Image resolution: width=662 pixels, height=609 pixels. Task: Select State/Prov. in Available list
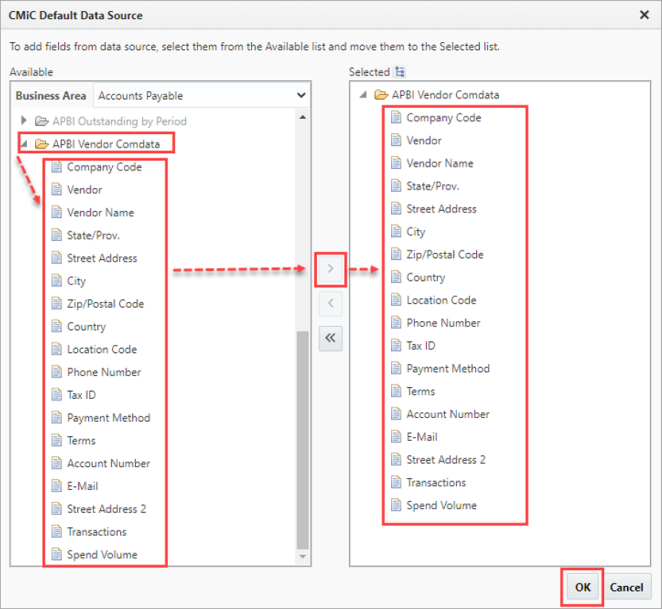coord(86,235)
